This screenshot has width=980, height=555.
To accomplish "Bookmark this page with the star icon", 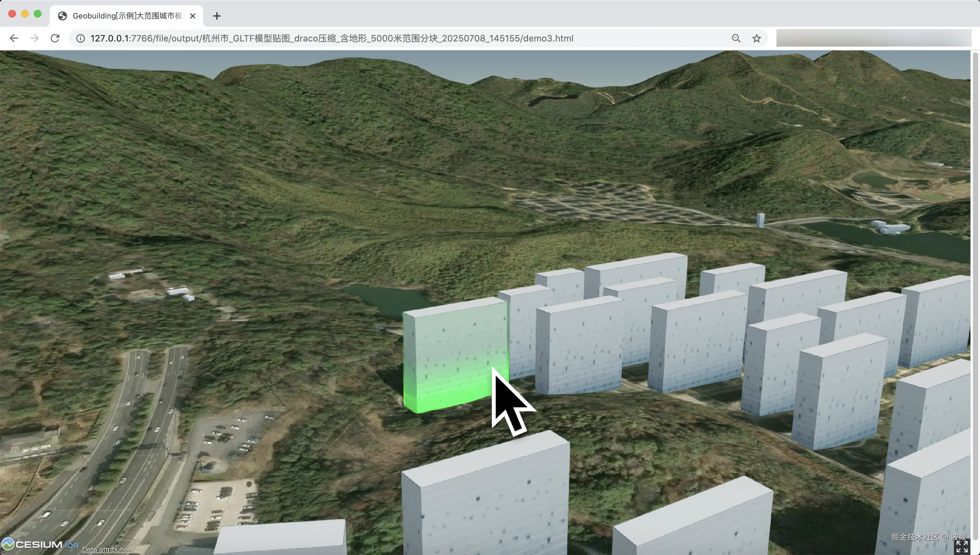I will (757, 38).
